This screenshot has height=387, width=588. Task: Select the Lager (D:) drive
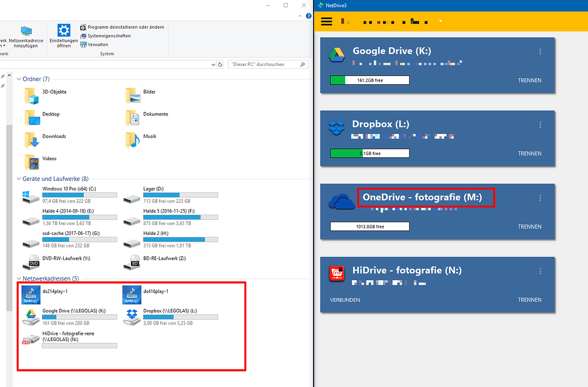pyautogui.click(x=171, y=195)
